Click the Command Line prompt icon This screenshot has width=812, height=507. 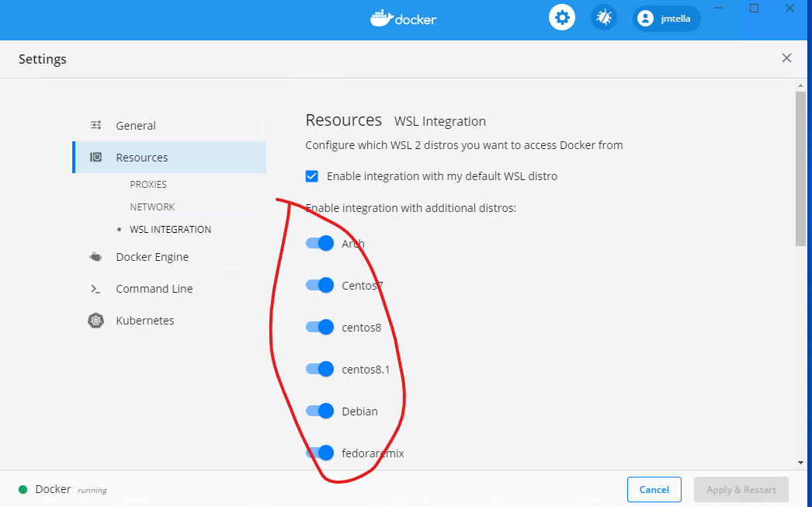(95, 289)
